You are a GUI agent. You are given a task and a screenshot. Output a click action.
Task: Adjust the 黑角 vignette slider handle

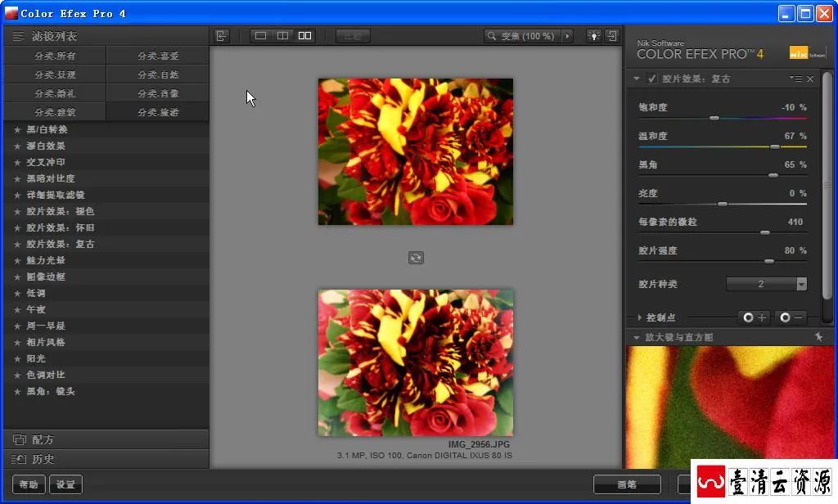pyautogui.click(x=773, y=175)
